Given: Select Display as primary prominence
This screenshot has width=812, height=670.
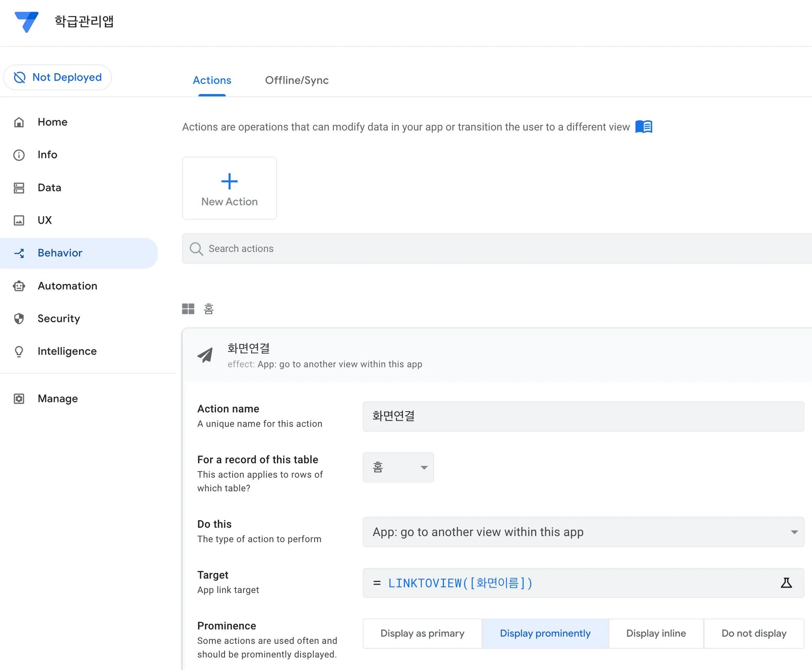Looking at the screenshot, I should [422, 633].
